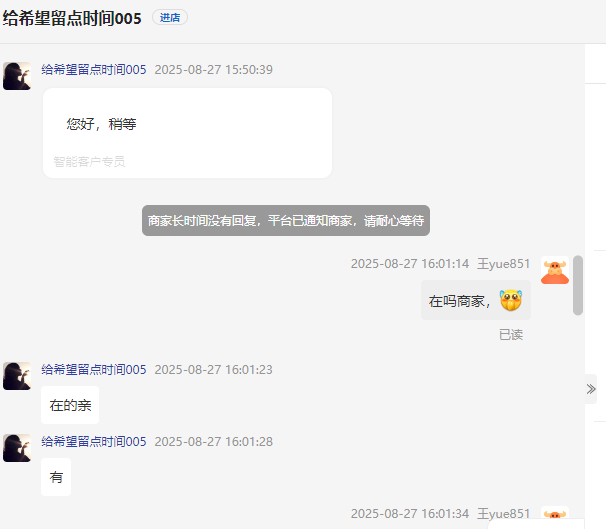
Task: Click the 进店 button next to shop name
Action: coord(170,18)
